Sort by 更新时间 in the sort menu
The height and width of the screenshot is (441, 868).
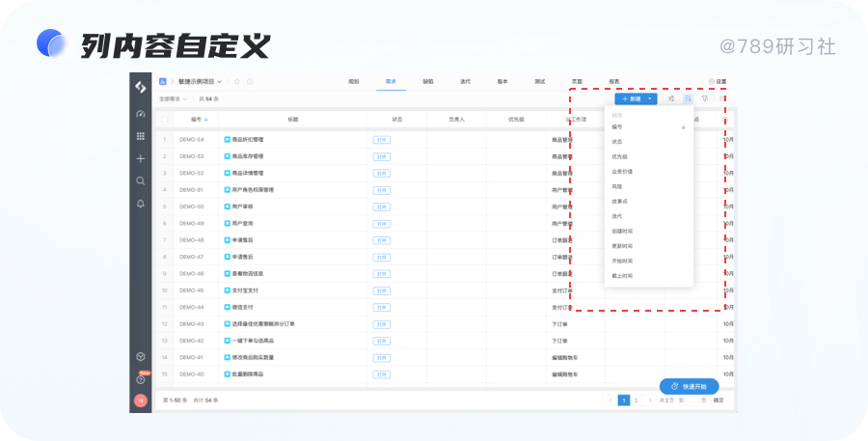[x=649, y=246]
